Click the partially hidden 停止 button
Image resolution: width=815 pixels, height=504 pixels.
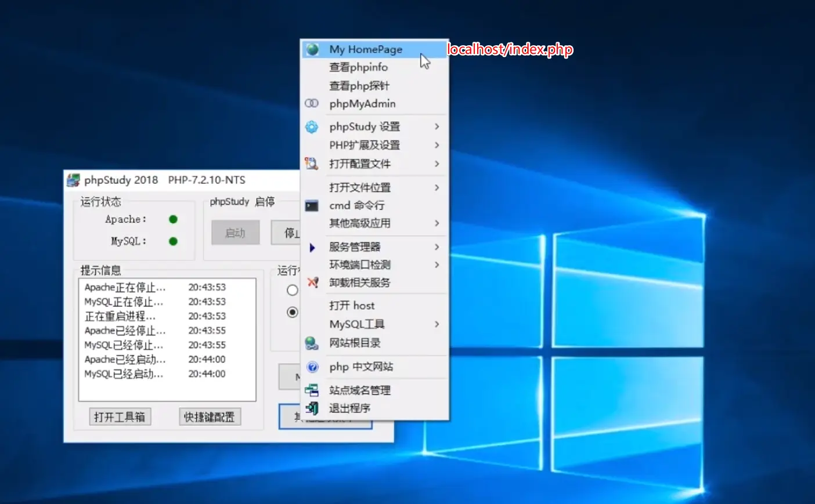(x=286, y=233)
